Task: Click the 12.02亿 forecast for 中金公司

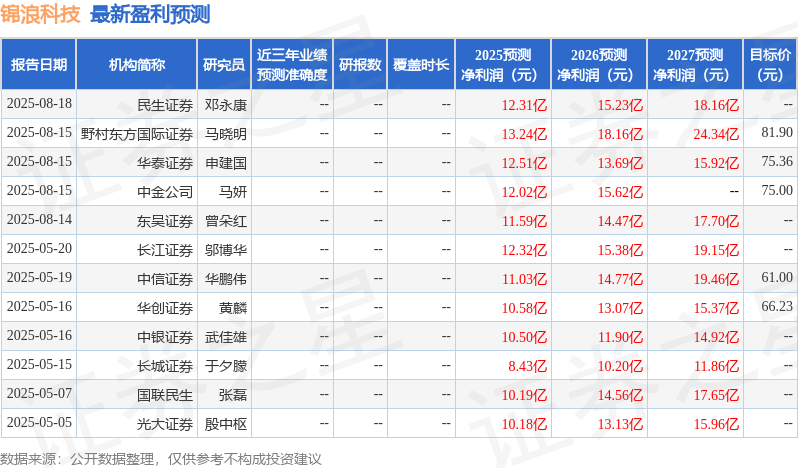Action: tap(524, 192)
